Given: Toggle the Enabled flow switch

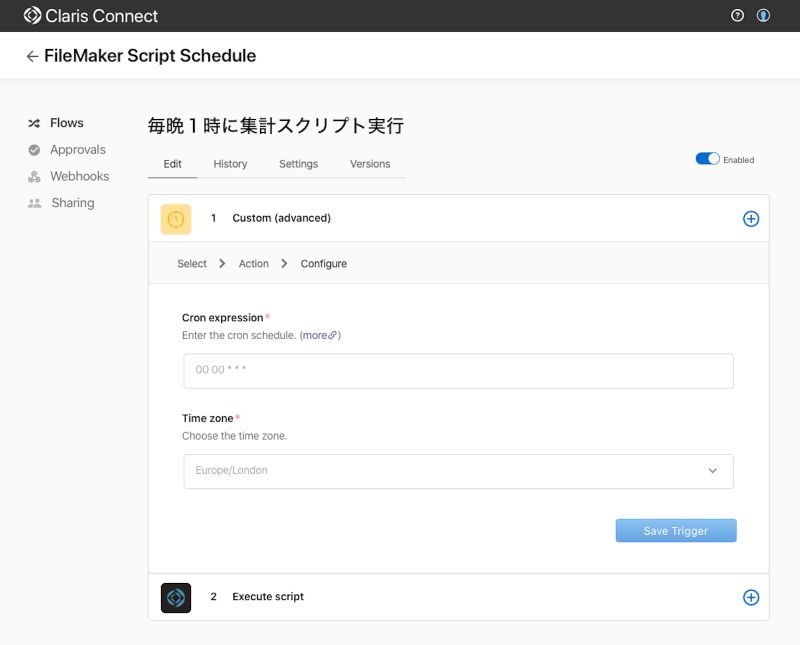Looking at the screenshot, I should pos(708,159).
